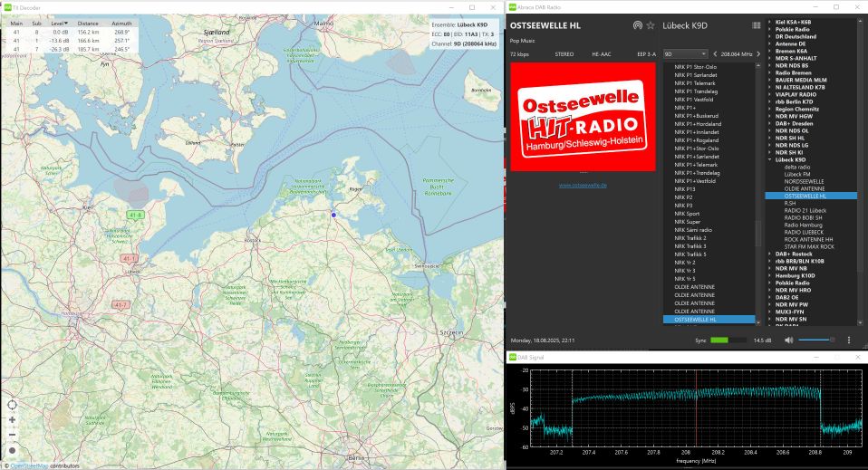868x470 pixels.
Task: Open the 9D channel dropdown
Action: (685, 54)
